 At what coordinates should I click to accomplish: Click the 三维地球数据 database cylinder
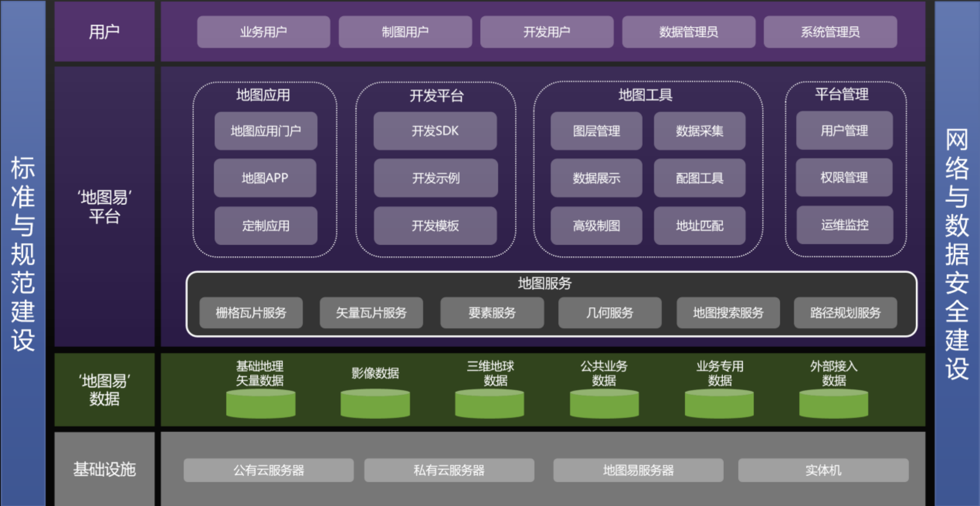tap(490, 404)
